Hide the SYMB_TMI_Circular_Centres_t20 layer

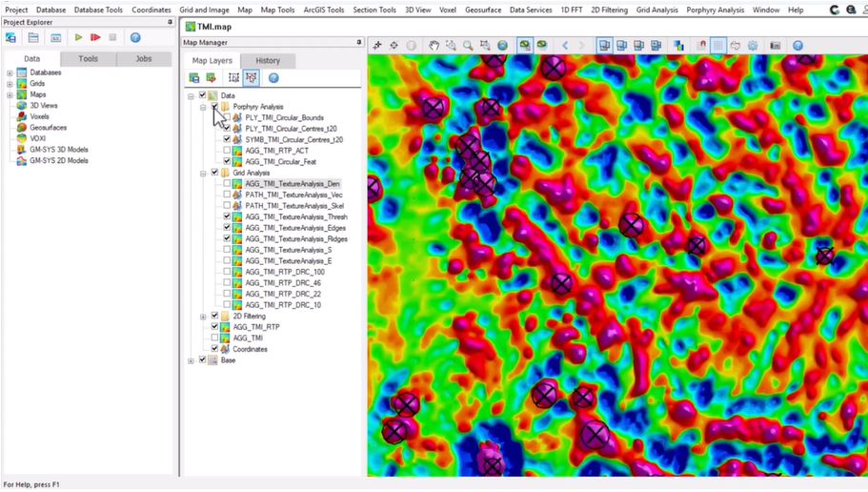pyautogui.click(x=227, y=139)
